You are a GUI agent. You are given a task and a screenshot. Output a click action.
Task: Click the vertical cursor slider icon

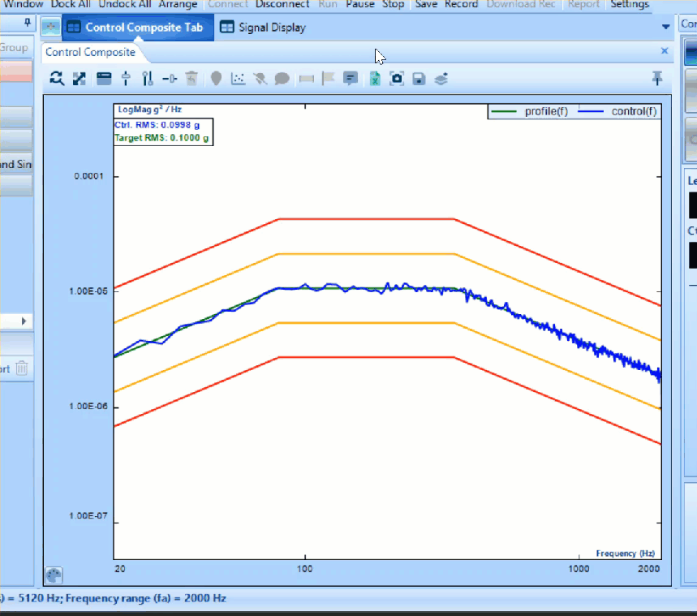pyautogui.click(x=126, y=79)
